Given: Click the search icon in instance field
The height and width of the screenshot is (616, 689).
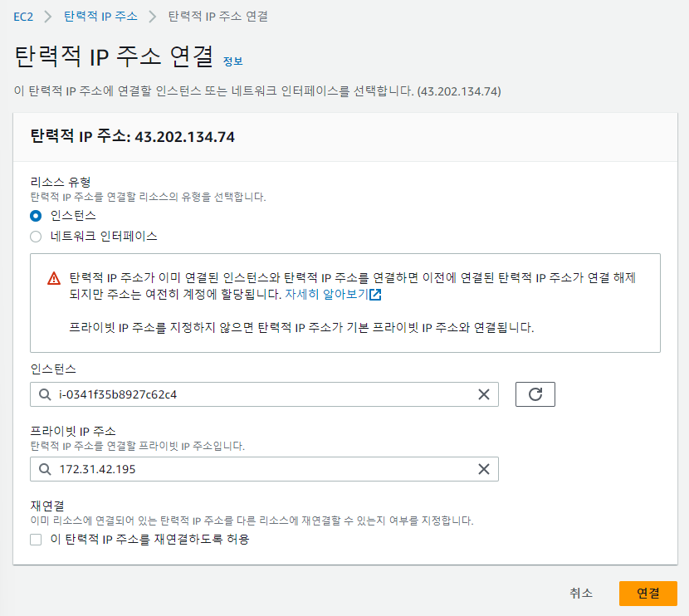Looking at the screenshot, I should coord(45,394).
